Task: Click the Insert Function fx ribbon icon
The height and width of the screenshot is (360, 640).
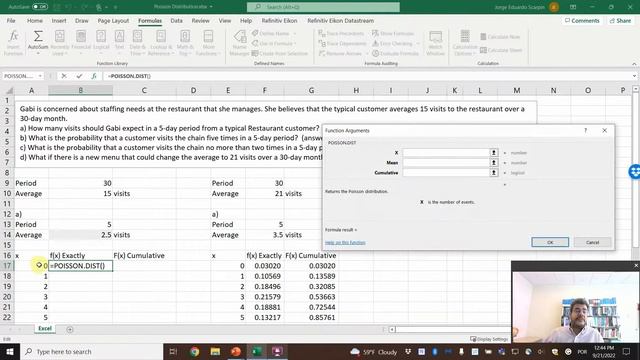Action: (x=13, y=42)
